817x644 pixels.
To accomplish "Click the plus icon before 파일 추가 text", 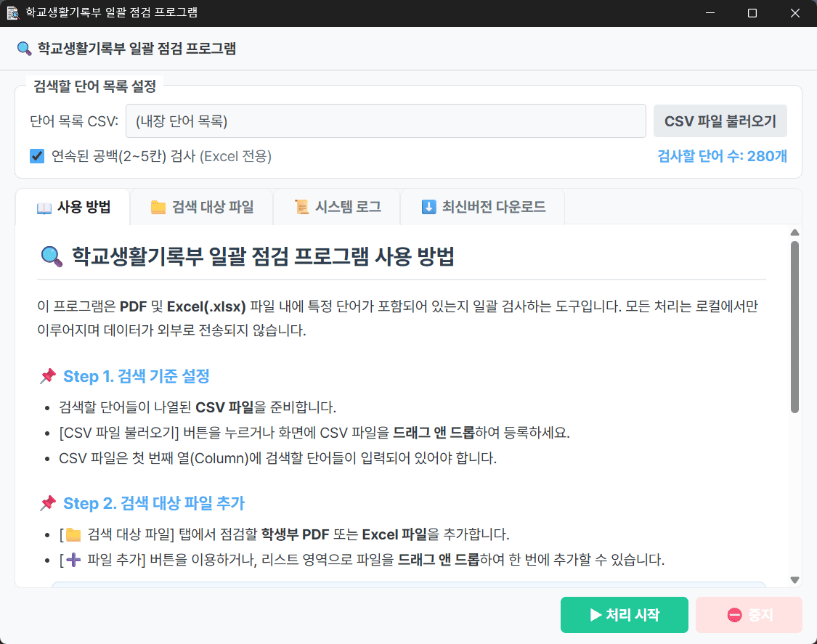I will click(x=73, y=560).
